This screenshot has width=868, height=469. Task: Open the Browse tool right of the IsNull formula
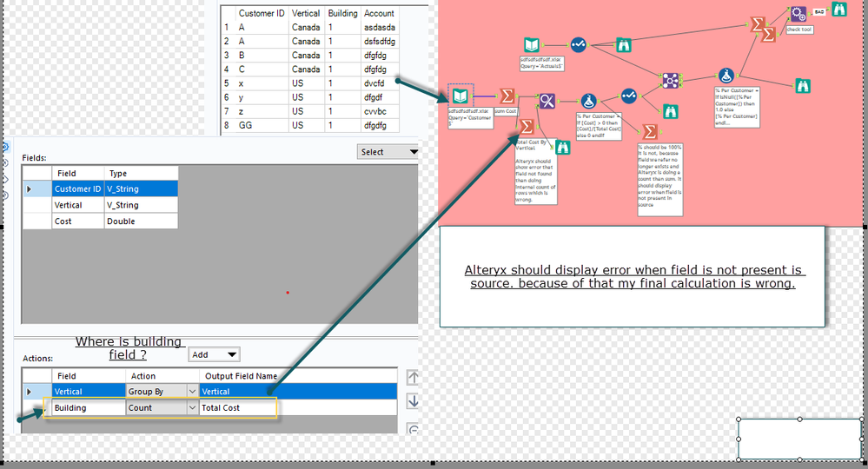coord(803,86)
